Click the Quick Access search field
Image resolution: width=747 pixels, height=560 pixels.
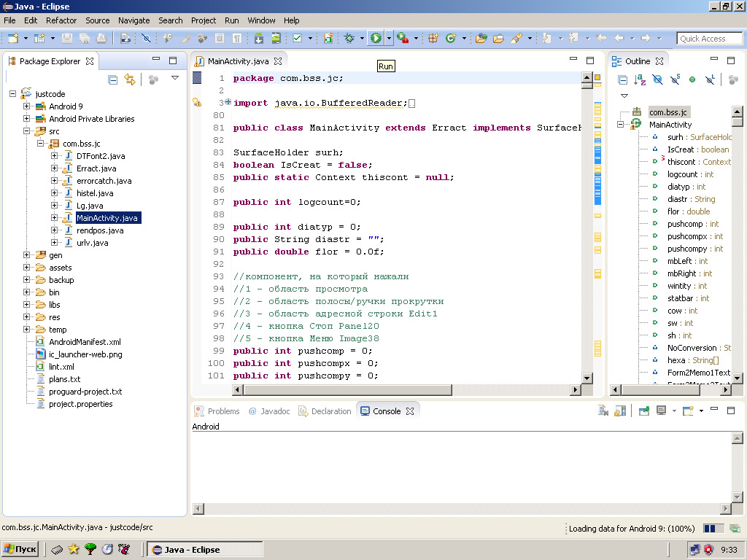709,39
